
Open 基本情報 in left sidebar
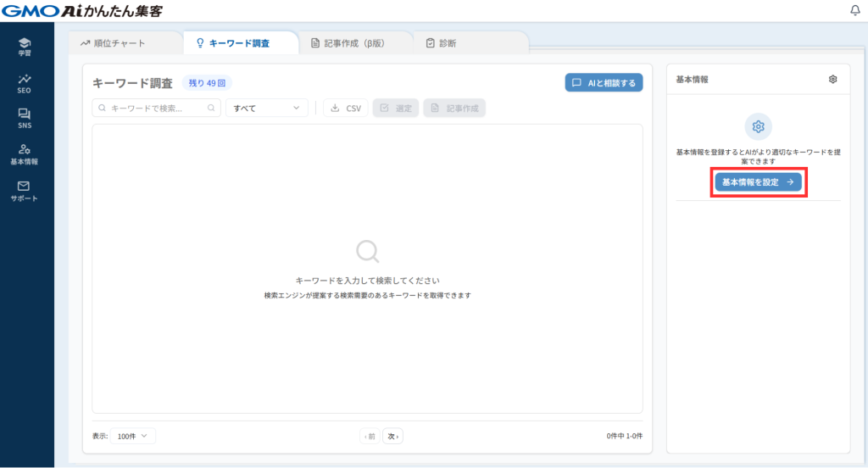point(24,154)
